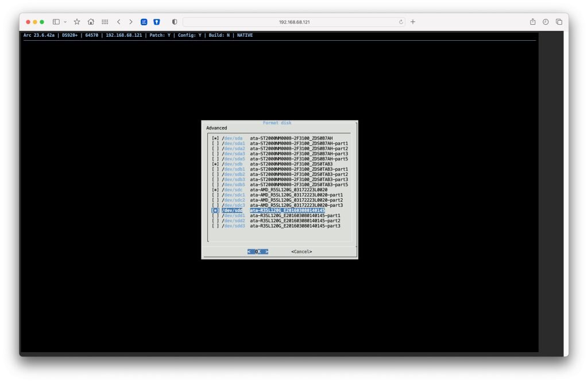The image size is (588, 382).
Task: Reload the current page
Action: point(401,22)
